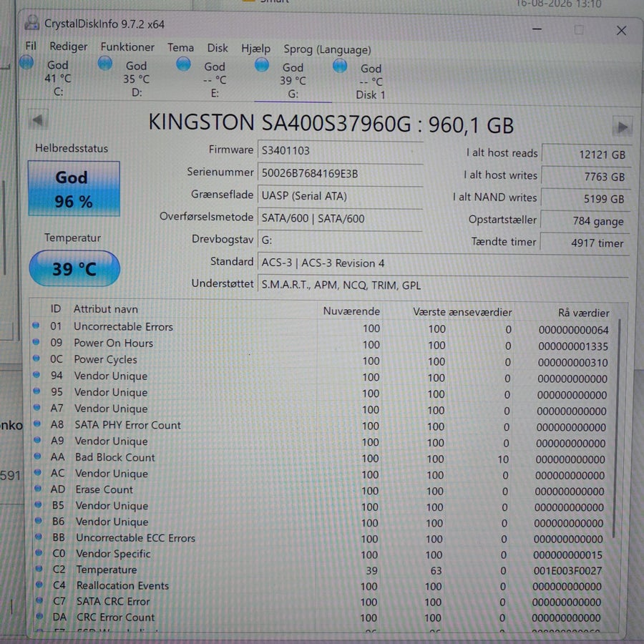Screen dimensions: 644x644
Task: Click the host writes value 7763 GB
Action: point(585,176)
